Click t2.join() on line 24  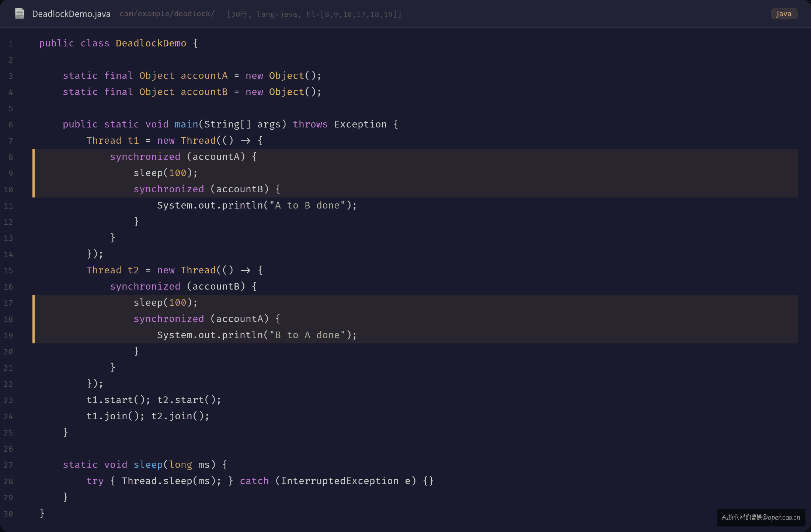point(178,416)
